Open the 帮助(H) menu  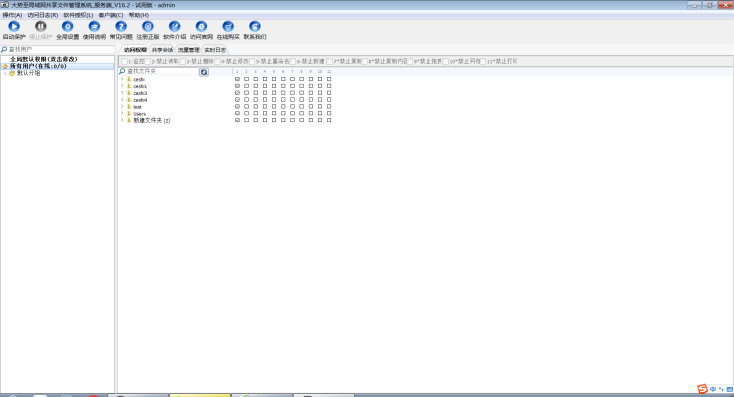click(x=139, y=15)
